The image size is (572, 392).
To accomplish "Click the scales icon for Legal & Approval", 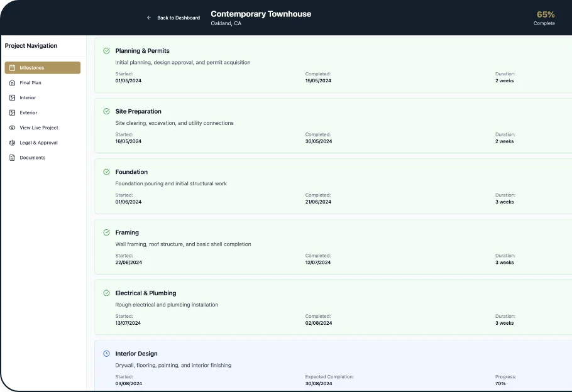I will pos(12,143).
